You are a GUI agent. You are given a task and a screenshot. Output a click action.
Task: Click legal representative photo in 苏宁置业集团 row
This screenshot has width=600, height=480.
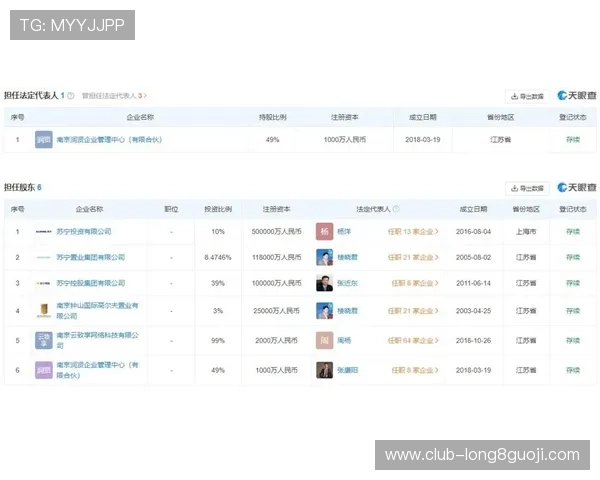324,257
